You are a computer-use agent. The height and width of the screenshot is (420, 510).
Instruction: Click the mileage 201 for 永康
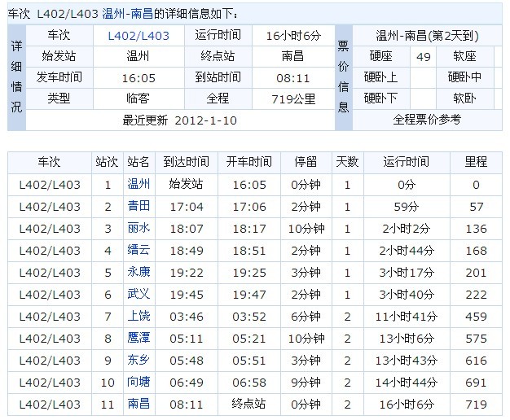click(x=476, y=273)
